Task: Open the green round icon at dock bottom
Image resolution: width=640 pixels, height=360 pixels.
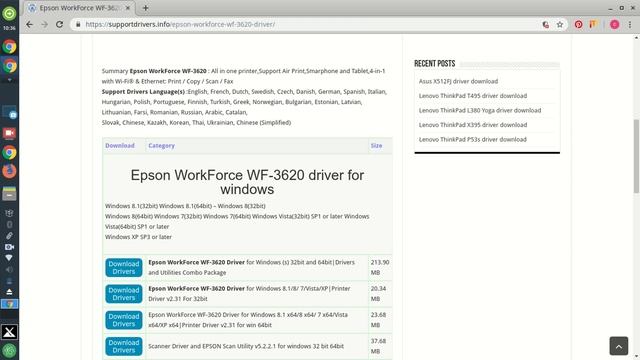Action: (x=9, y=350)
